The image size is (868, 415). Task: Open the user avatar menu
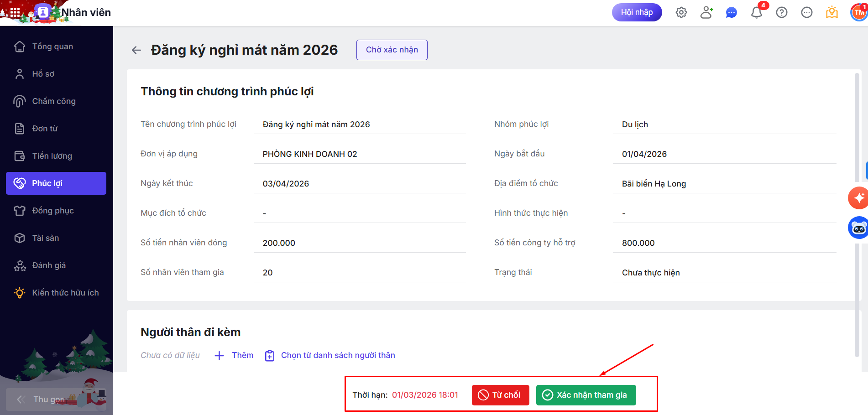click(x=859, y=12)
